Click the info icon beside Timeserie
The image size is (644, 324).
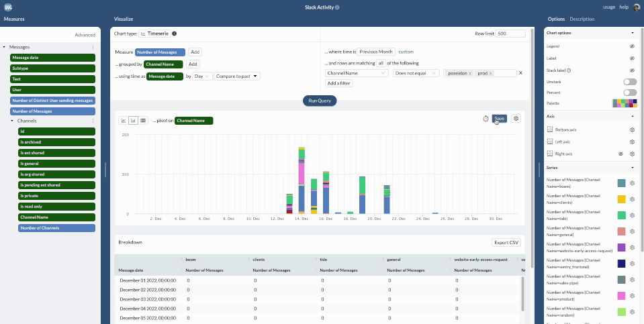pyautogui.click(x=174, y=34)
